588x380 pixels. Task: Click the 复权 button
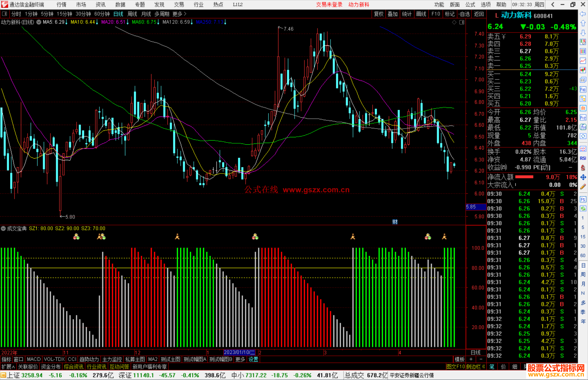[378, 14]
